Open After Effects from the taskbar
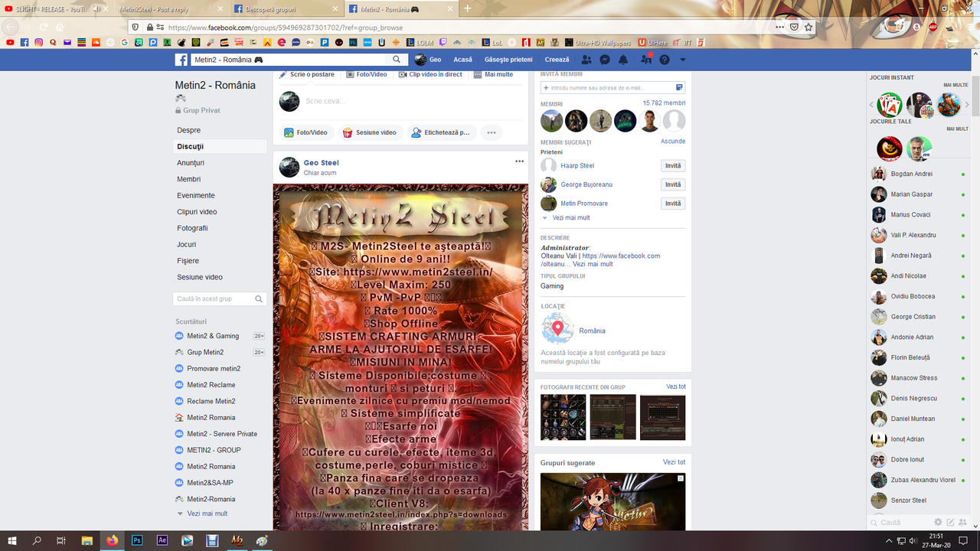The width and height of the screenshot is (980, 551). click(x=162, y=540)
